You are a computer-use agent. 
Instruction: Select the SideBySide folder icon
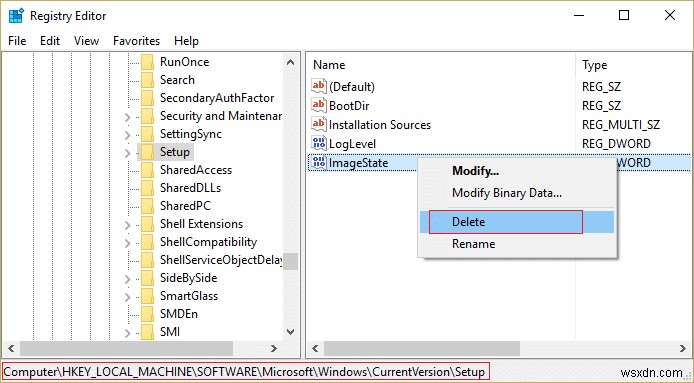[x=147, y=278]
